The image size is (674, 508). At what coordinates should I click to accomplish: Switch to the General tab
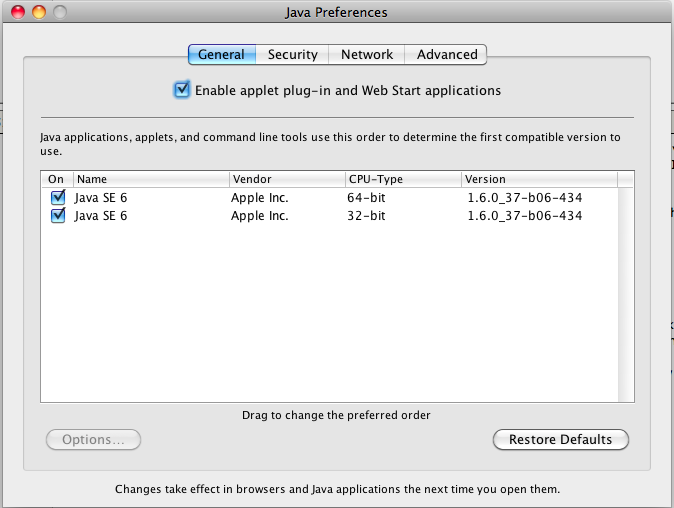point(222,55)
